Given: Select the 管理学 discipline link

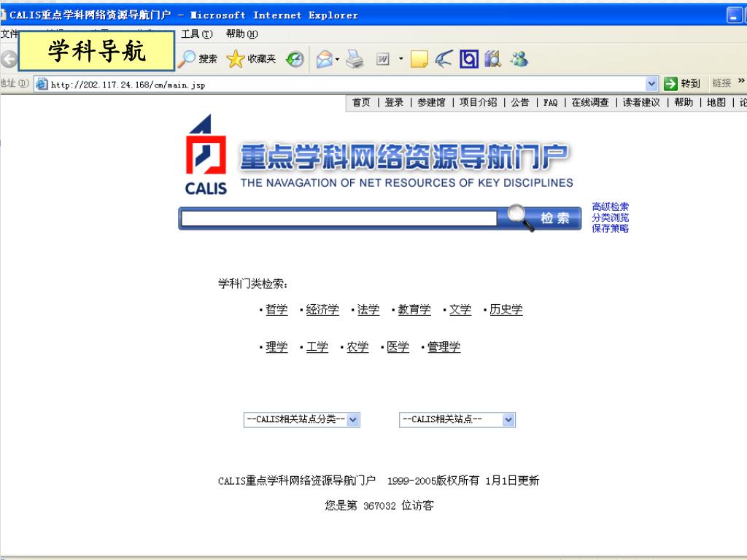Looking at the screenshot, I should point(444,346).
